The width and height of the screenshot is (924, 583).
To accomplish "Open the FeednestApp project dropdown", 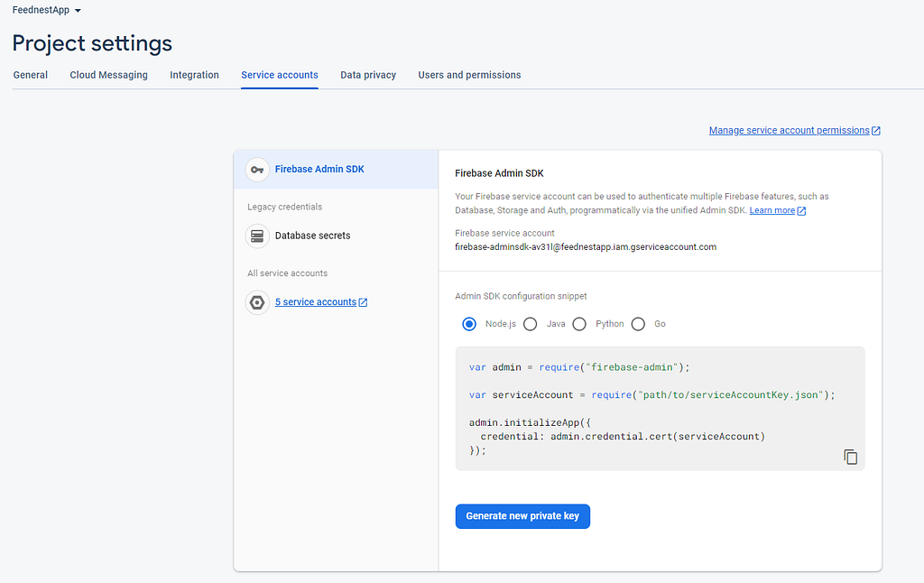I will [x=47, y=10].
